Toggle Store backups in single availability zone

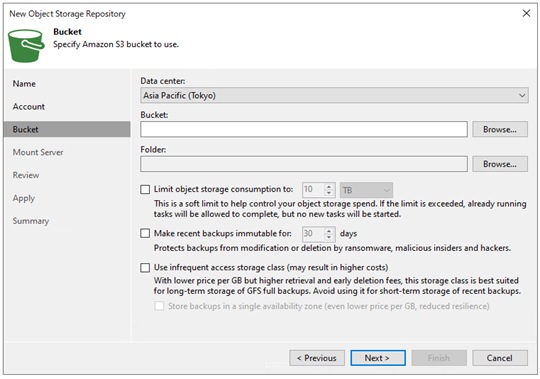click(x=159, y=306)
